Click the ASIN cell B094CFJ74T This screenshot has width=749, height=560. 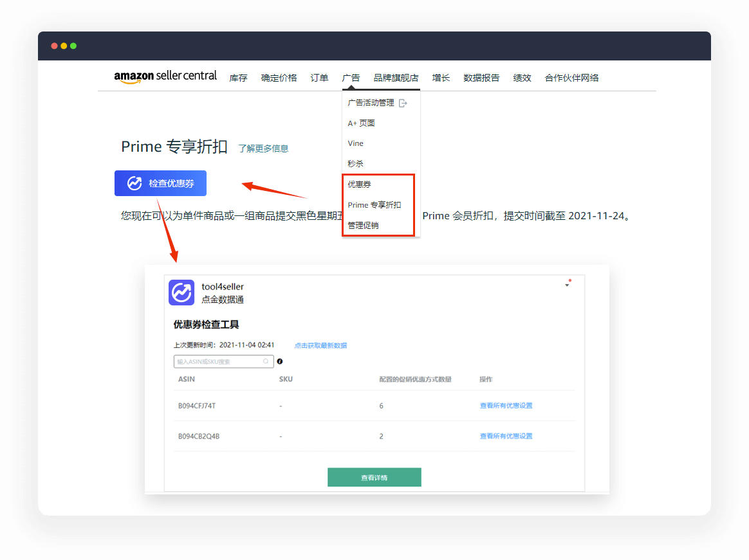197,406
